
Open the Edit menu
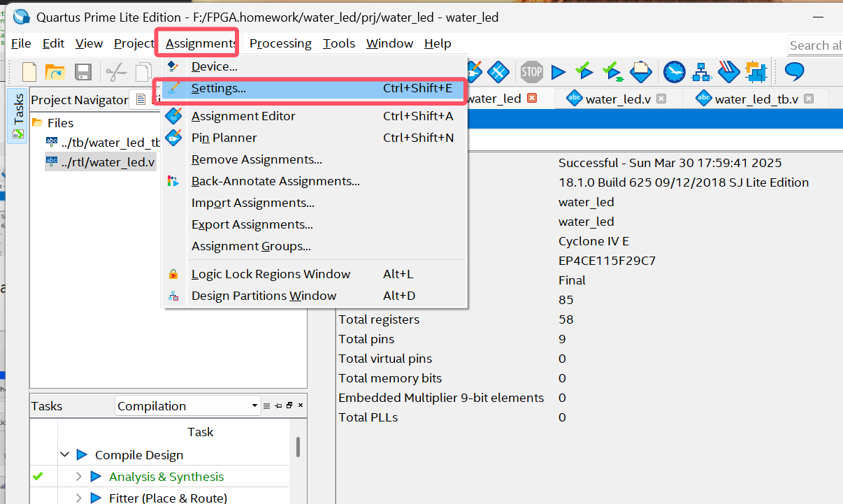coord(54,43)
